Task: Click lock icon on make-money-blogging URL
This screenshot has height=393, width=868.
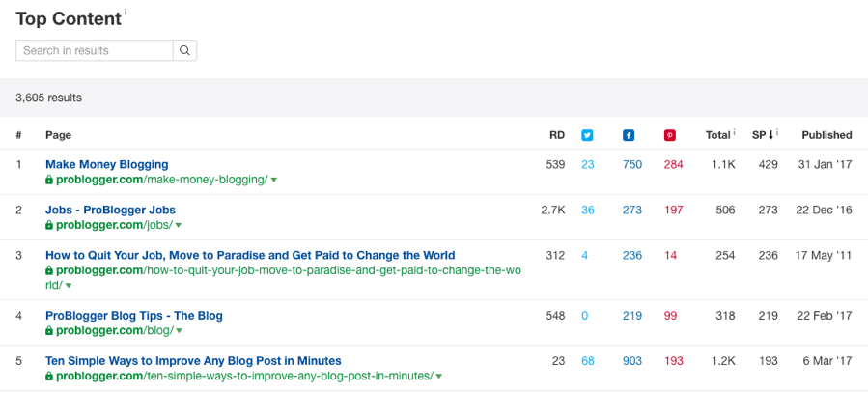Action: pyautogui.click(x=49, y=180)
